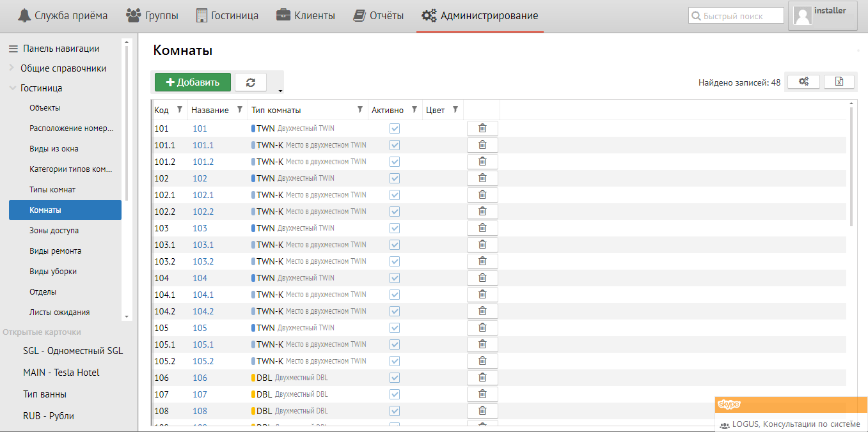This screenshot has width=868, height=432.
Task: Toggle Активно checkbox for room 101.1
Action: coord(395,145)
